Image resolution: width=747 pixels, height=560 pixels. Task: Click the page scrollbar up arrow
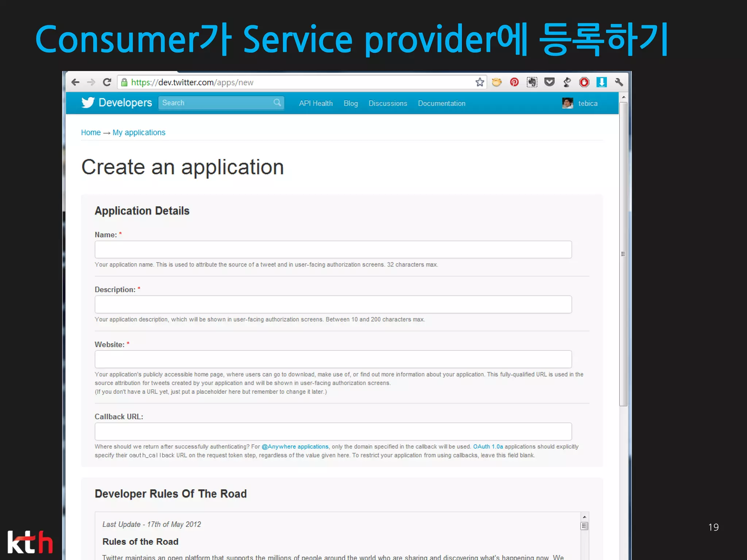click(x=623, y=97)
